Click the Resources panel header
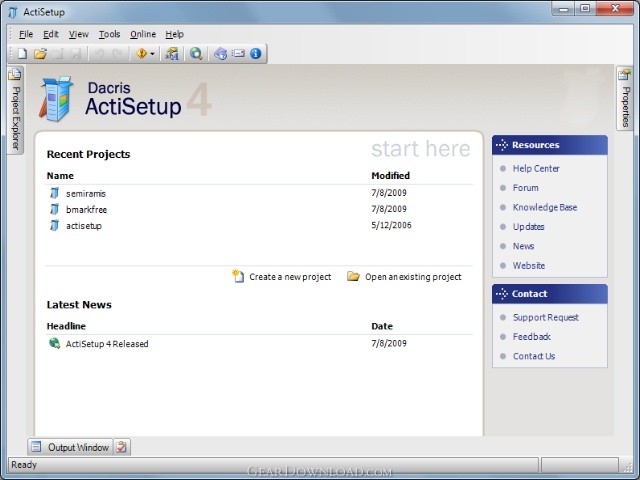The height and width of the screenshot is (480, 640). (549, 145)
